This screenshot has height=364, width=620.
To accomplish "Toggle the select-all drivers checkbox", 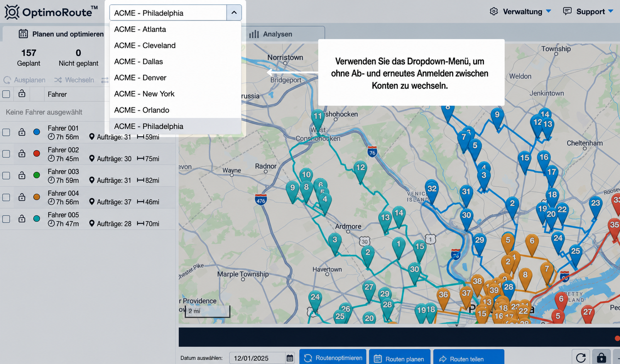I will coord(6,94).
